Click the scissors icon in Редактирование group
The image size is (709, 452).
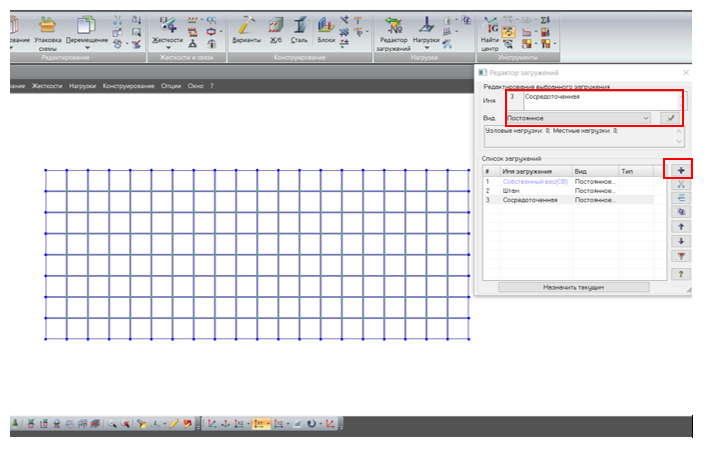[118, 20]
